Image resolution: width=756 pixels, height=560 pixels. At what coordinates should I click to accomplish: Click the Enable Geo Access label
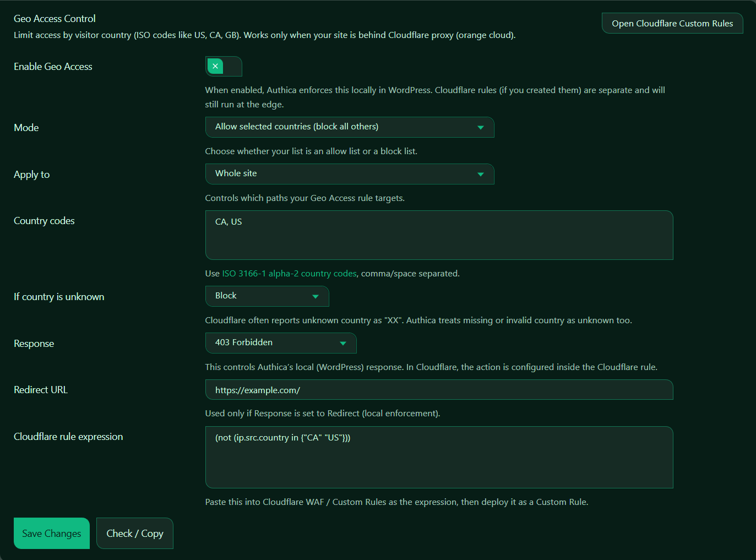click(53, 67)
